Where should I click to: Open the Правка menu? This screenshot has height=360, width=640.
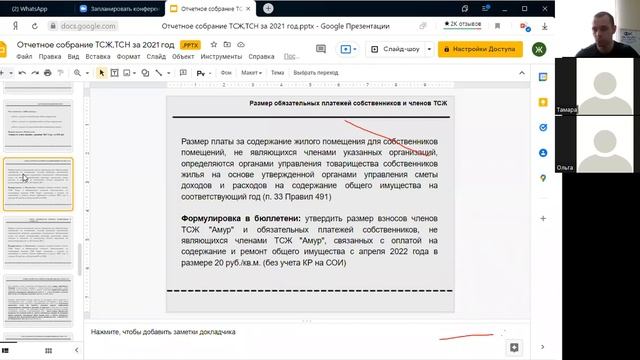pyautogui.click(x=50, y=57)
